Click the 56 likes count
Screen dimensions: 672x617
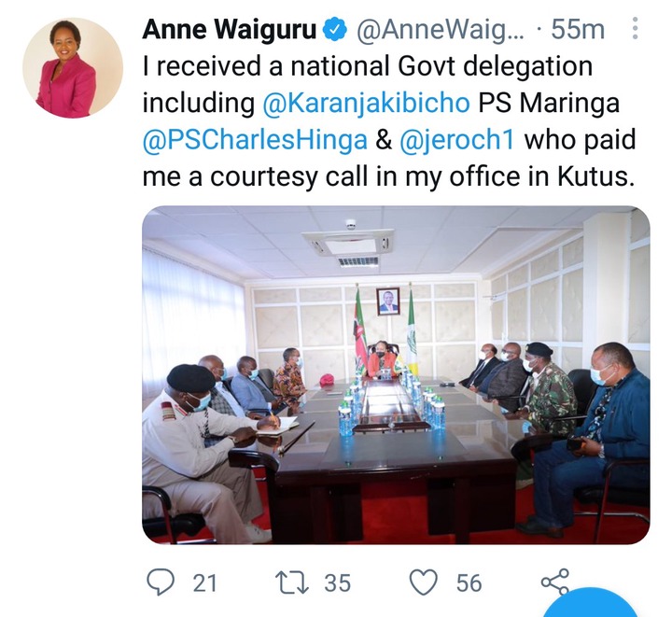tap(469, 583)
